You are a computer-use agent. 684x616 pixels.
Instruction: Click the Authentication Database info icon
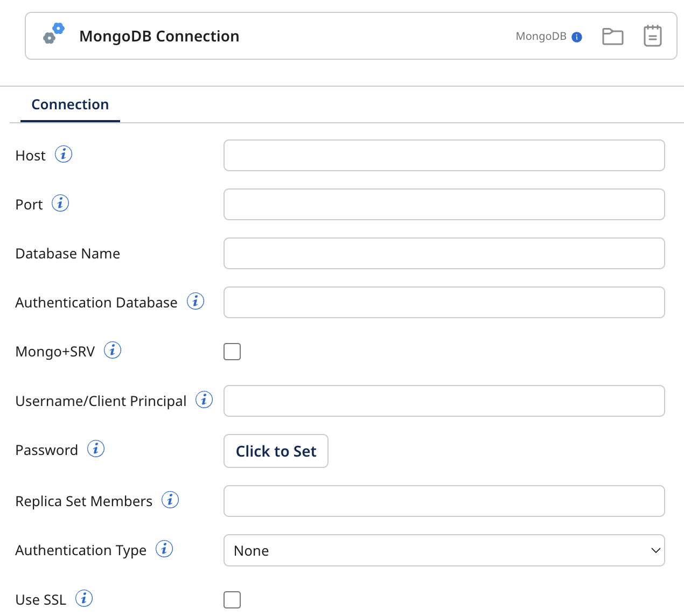point(196,301)
